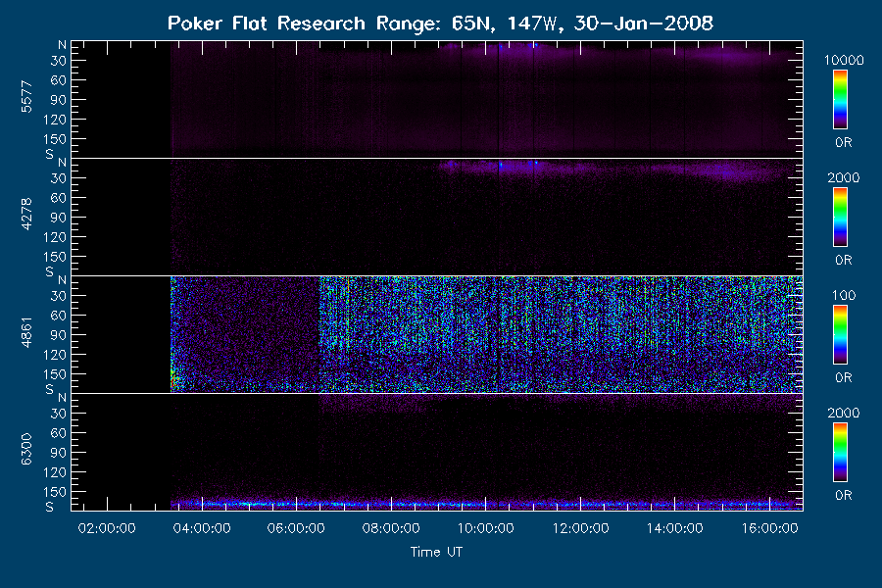The height and width of the screenshot is (588, 882).
Task: Click the 02:00:00 time tick label
Action: point(107,528)
